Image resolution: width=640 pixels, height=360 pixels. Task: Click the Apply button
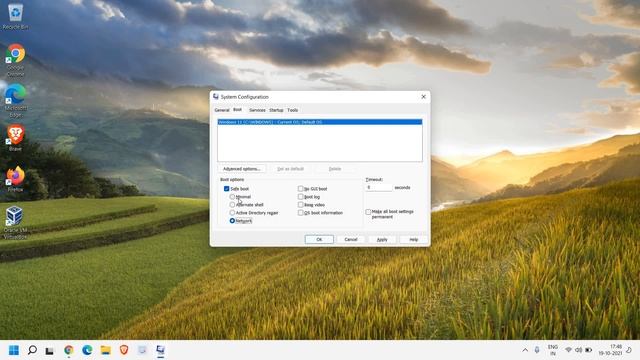[382, 240]
